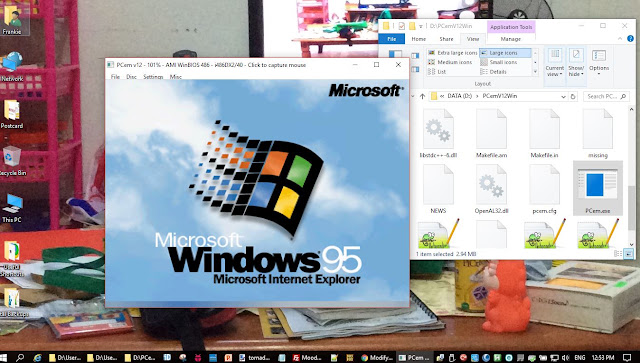Open the PCem Disc menu
Image resolution: width=640 pixels, height=363 pixels.
pos(131,76)
